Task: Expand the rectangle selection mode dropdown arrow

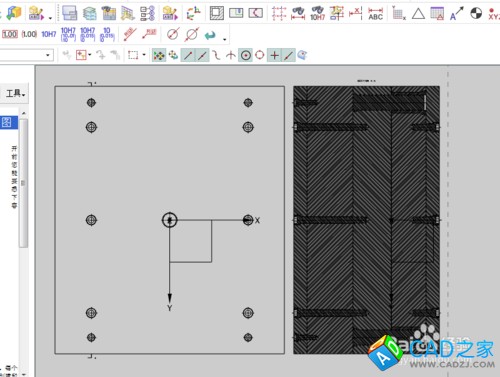Action: [144, 54]
